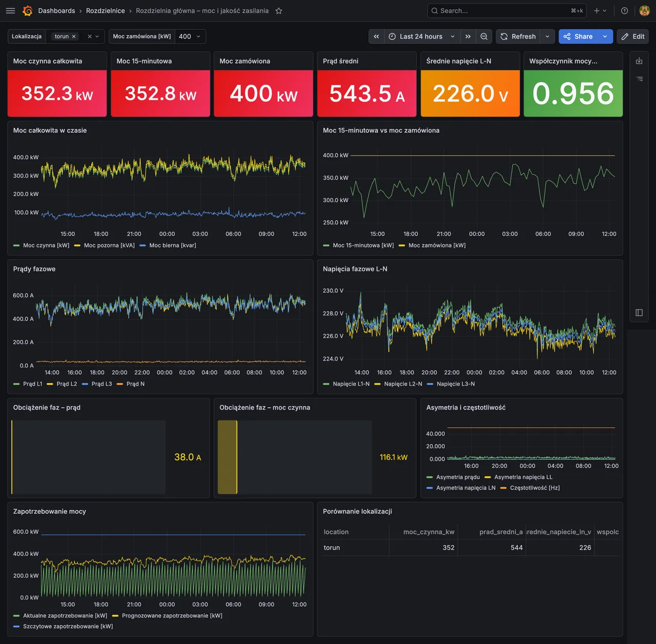
Task: Open Rozdzielnice breadcrumb folder
Action: point(106,11)
